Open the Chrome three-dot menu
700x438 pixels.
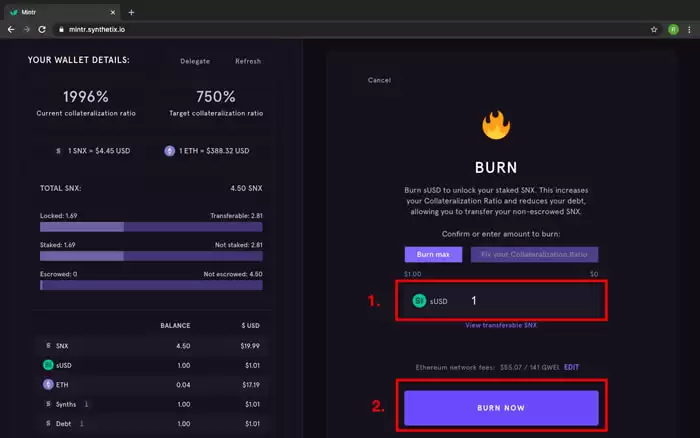[689, 30]
